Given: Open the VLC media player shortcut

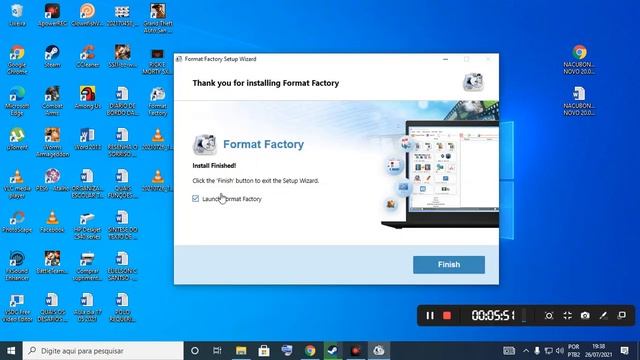Looking at the screenshot, I should click(17, 184).
